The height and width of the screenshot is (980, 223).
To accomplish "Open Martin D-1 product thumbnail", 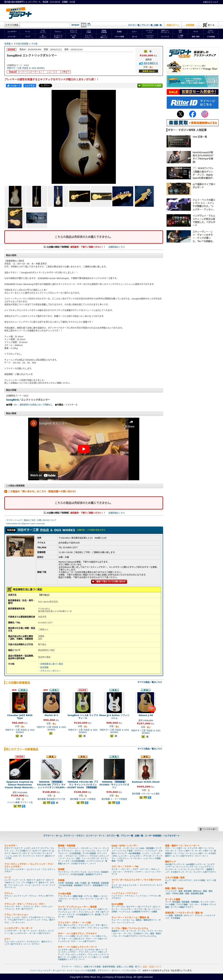I will pos(51,703).
